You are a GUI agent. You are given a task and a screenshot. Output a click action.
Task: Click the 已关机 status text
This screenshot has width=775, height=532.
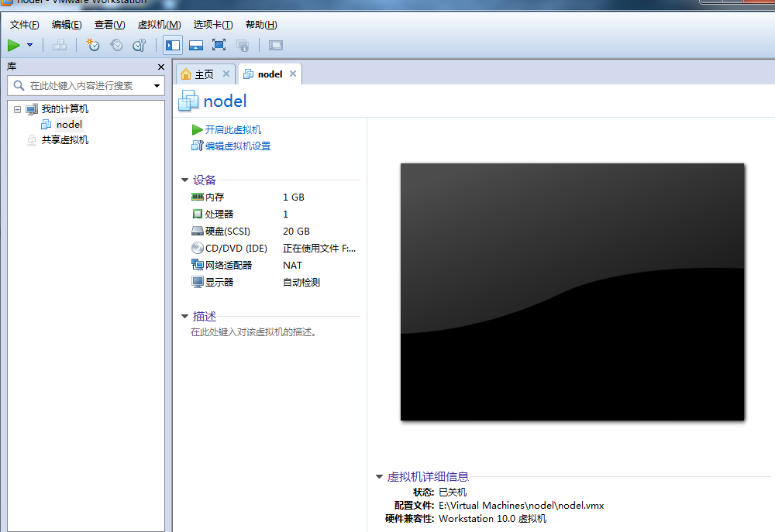pyautogui.click(x=453, y=492)
